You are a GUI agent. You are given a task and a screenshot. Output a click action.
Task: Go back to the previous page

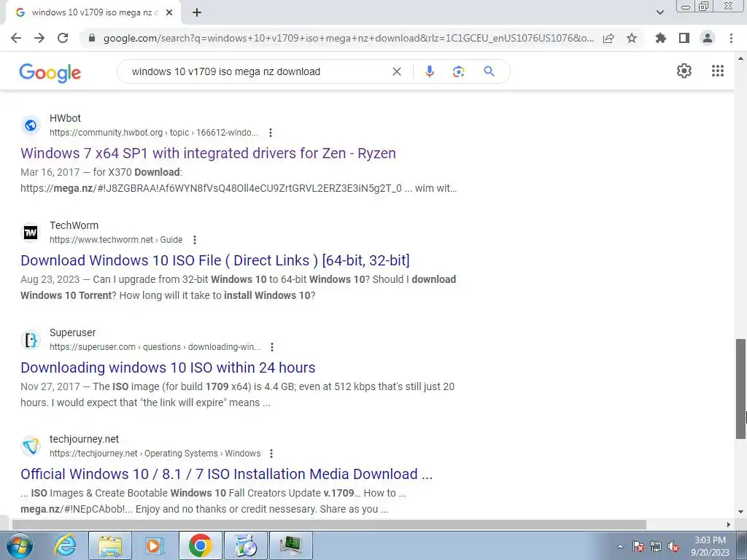point(16,38)
